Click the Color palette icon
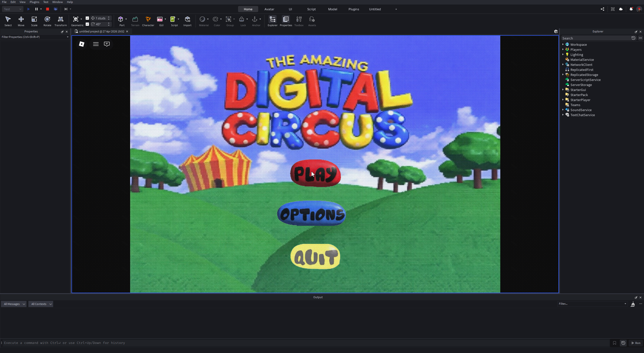Screen dimensions: 644x353 coord(215,19)
